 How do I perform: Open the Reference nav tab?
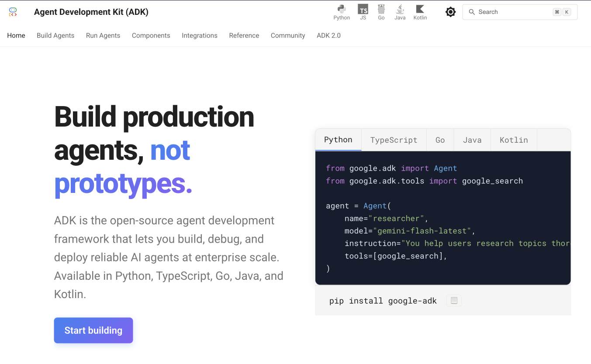tap(244, 35)
